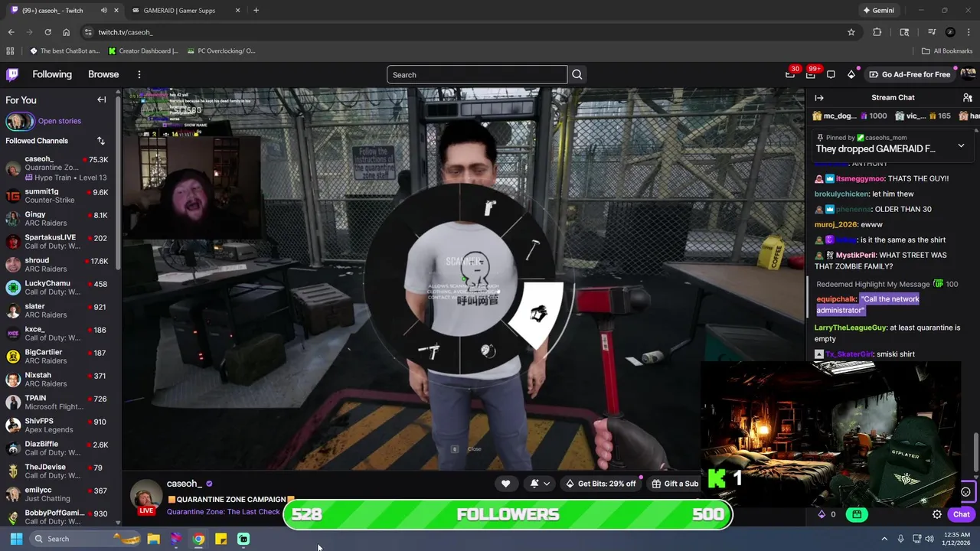Click mc_dog top gifter in leaderboard
The height and width of the screenshot is (551, 980).
[x=835, y=116]
